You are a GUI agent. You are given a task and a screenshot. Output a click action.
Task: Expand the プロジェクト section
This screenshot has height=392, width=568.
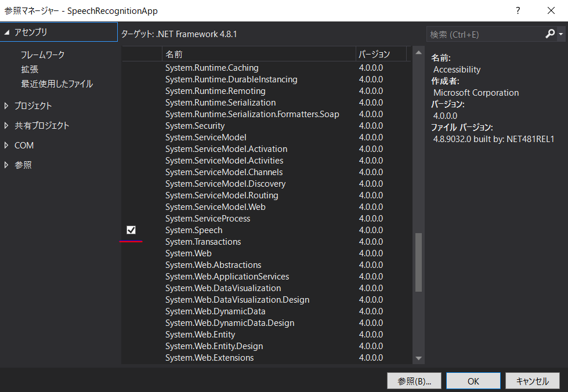7,105
